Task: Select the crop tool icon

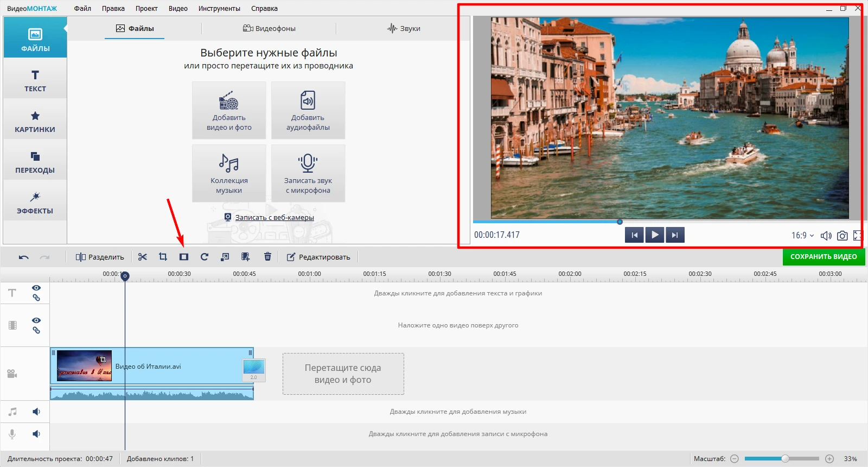Action: point(163,257)
